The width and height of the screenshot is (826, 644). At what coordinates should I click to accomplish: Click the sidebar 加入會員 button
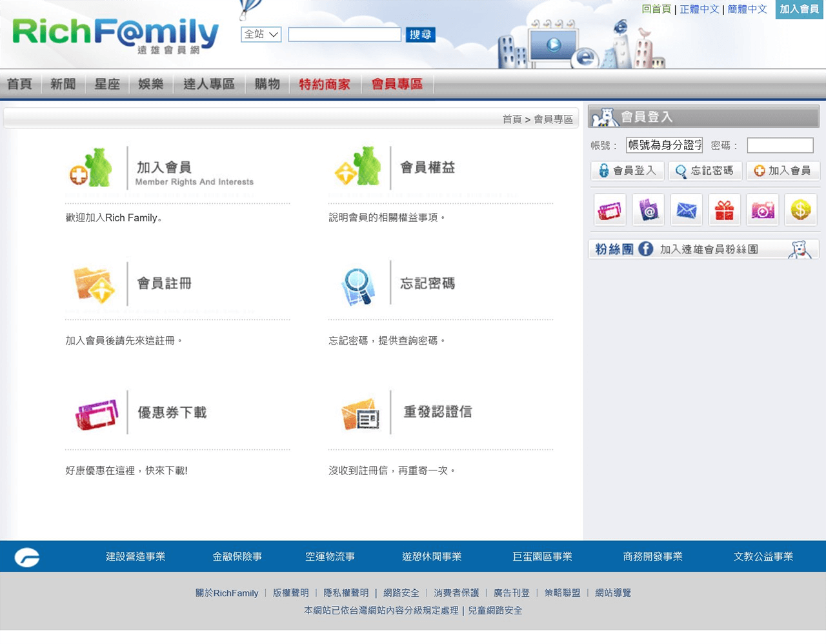(783, 170)
